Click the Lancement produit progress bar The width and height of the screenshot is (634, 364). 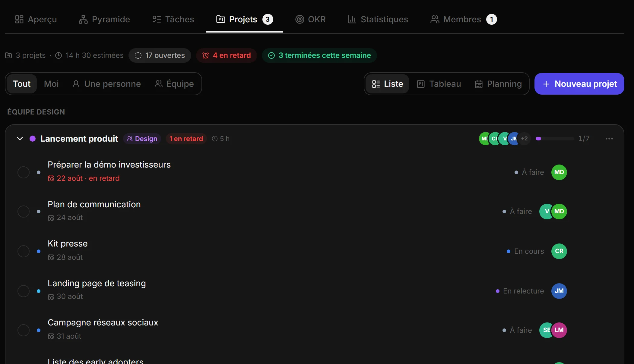(x=555, y=139)
